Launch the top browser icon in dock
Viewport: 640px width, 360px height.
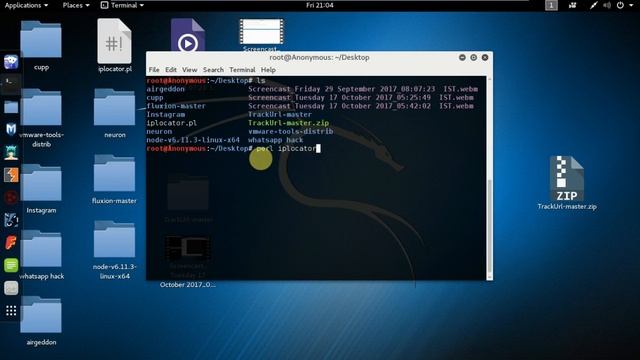pos(11,61)
